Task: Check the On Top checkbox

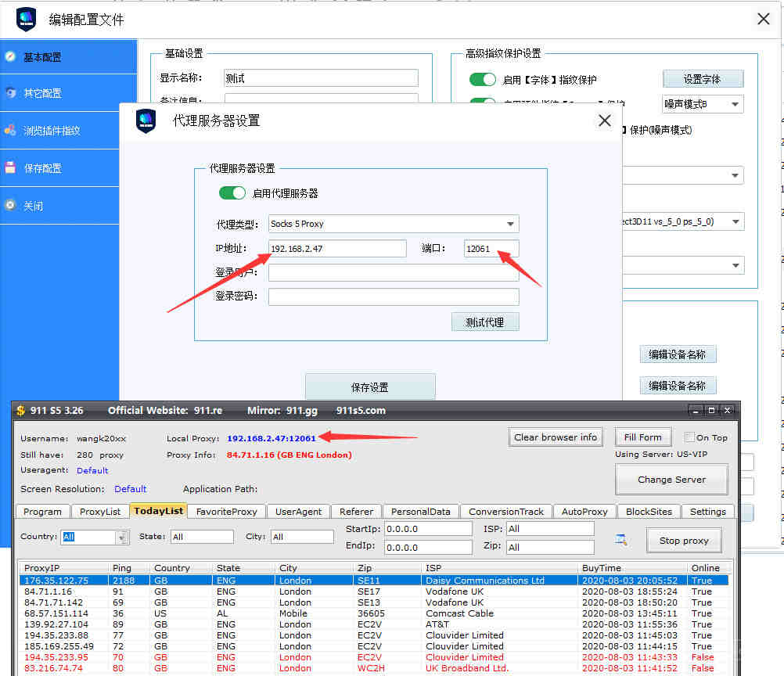Action: tap(690, 437)
